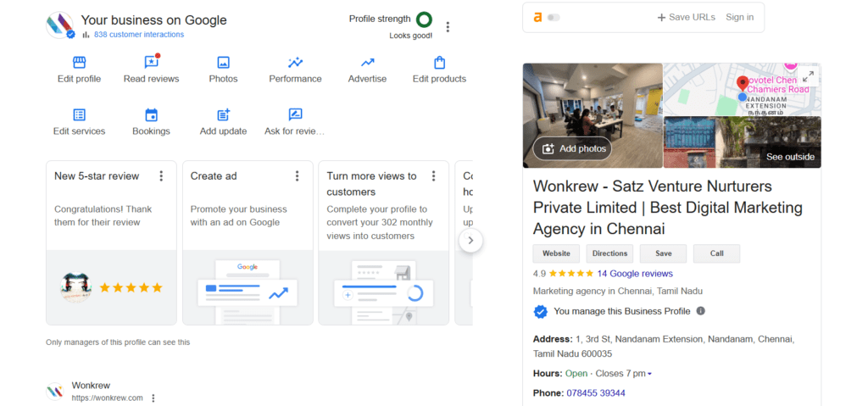Open three-dot menu beside Profile strength
868x406 pixels.
448,26
